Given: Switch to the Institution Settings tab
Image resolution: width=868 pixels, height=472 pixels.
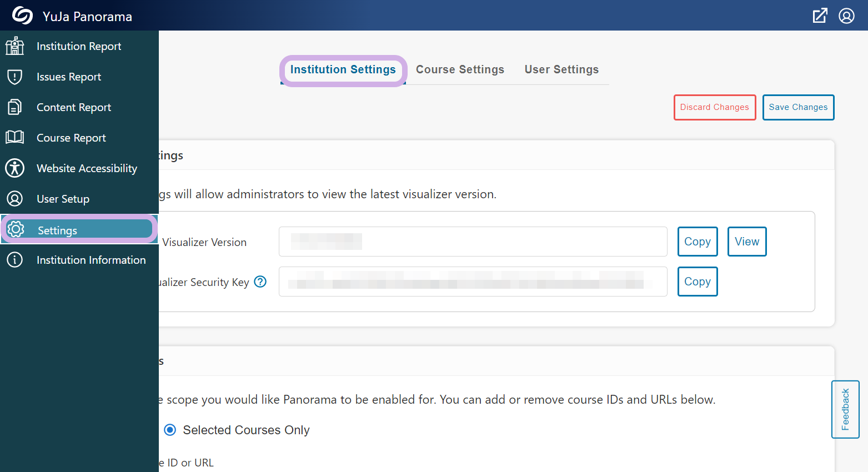Looking at the screenshot, I should [343, 70].
